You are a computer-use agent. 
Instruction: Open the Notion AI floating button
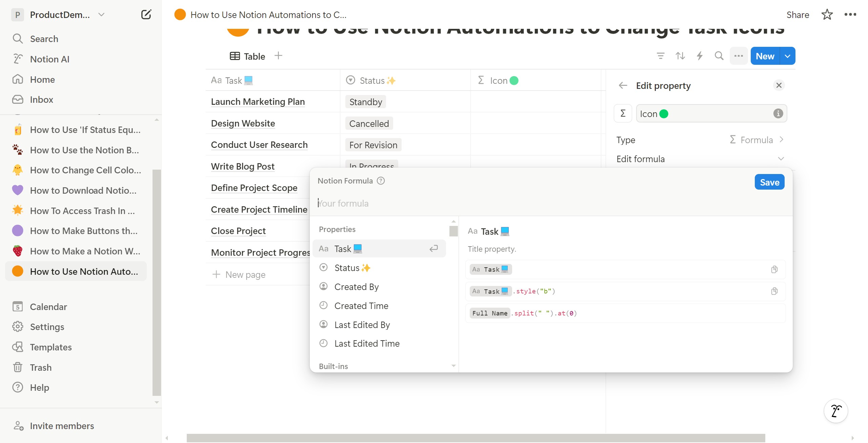836,411
